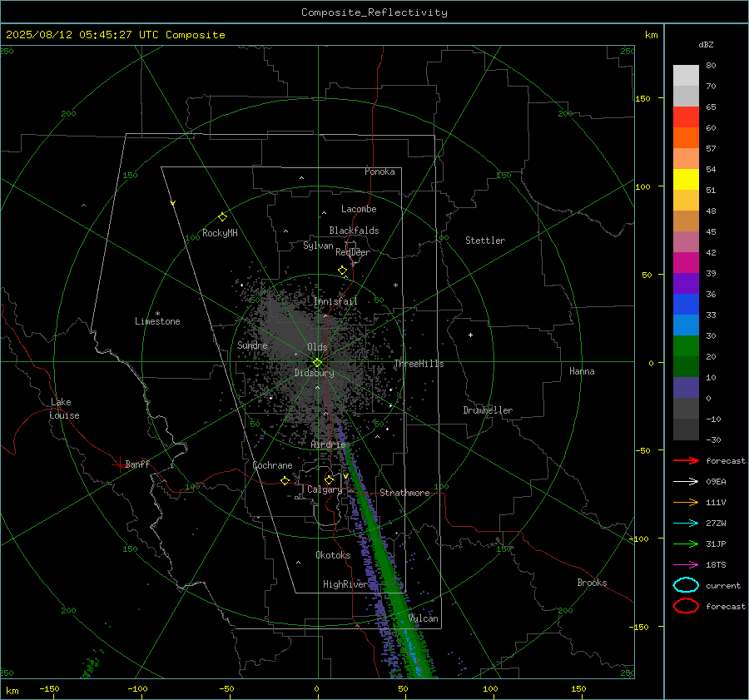Click the Stettler town label
Image resolution: width=749 pixels, height=700 pixels.
click(485, 241)
